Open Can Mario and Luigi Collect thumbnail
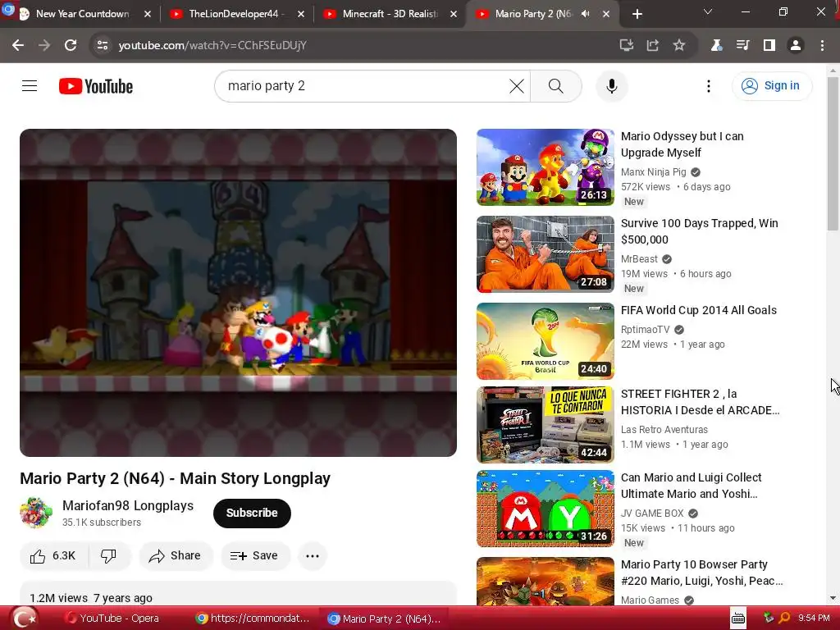This screenshot has width=840, height=630. point(546,509)
